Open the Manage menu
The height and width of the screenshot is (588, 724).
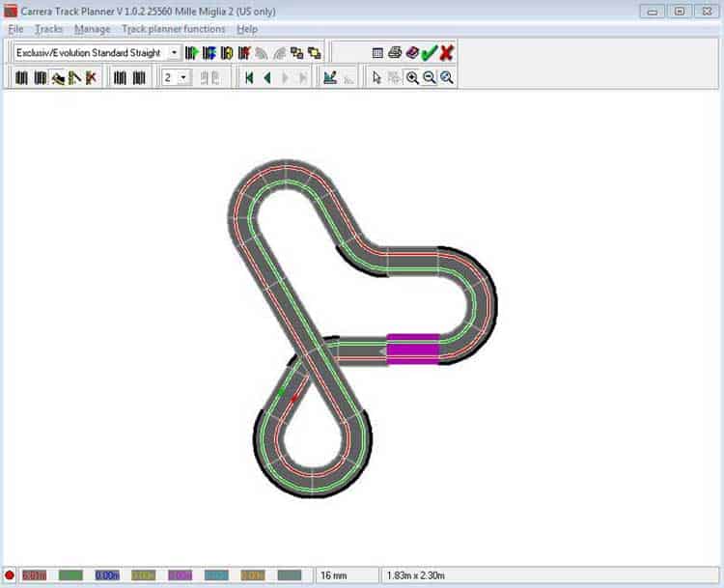point(93,29)
